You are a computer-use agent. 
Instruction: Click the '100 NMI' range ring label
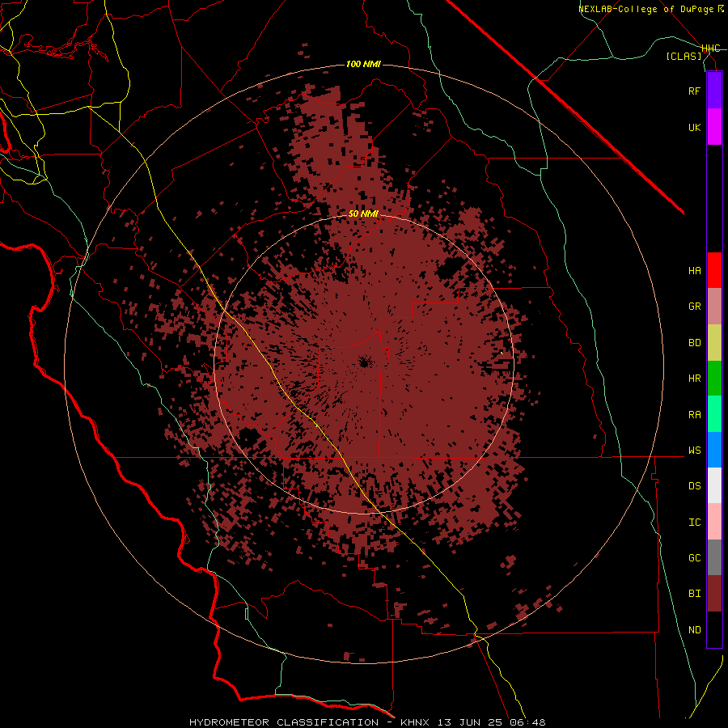click(363, 64)
